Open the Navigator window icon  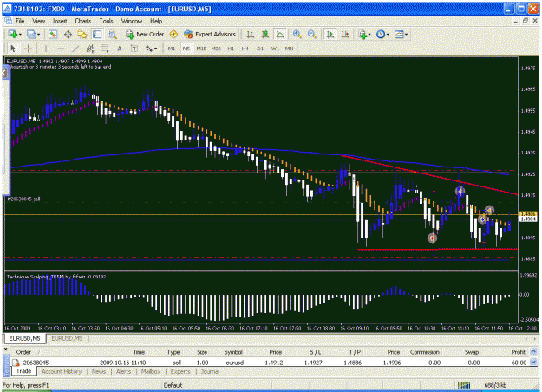[x=82, y=34]
